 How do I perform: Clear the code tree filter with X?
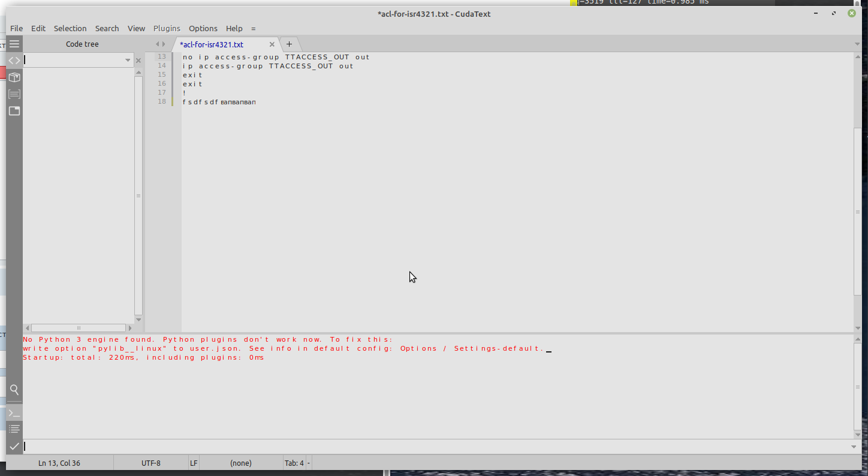click(138, 61)
